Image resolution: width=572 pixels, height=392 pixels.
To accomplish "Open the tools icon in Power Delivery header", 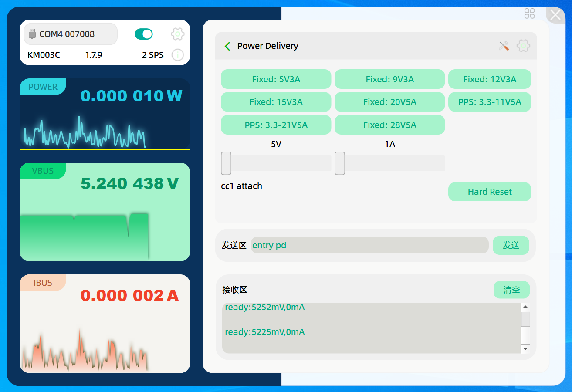I will tap(503, 46).
